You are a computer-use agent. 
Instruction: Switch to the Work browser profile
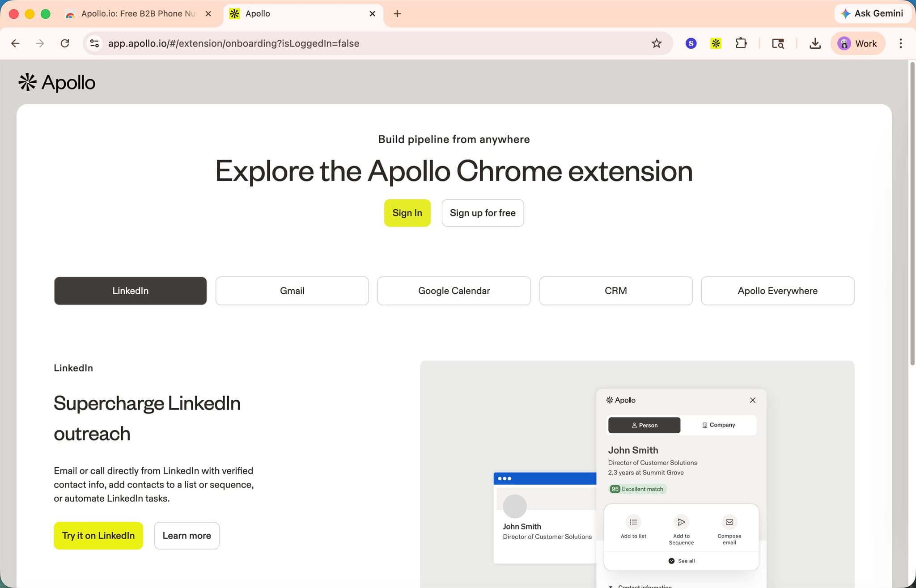click(x=858, y=43)
